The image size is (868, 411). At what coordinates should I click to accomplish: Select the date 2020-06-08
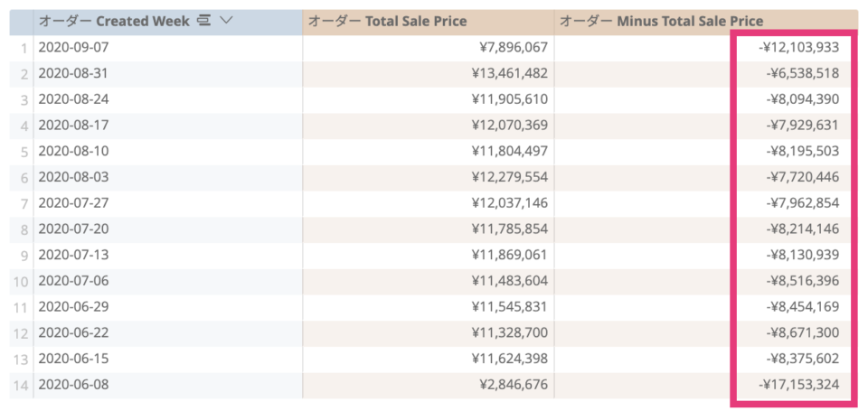click(73, 385)
